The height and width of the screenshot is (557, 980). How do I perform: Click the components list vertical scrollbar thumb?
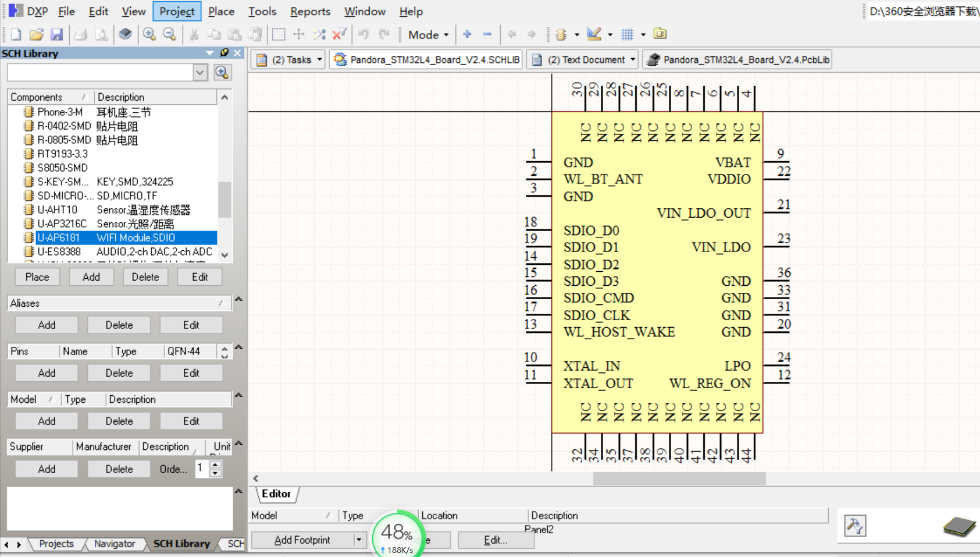click(x=224, y=199)
